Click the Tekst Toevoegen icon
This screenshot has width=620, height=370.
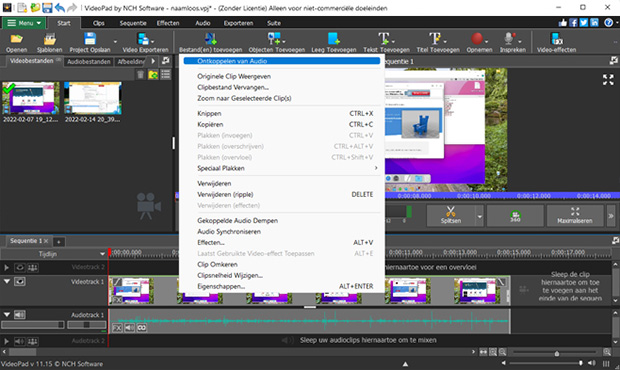[384, 39]
